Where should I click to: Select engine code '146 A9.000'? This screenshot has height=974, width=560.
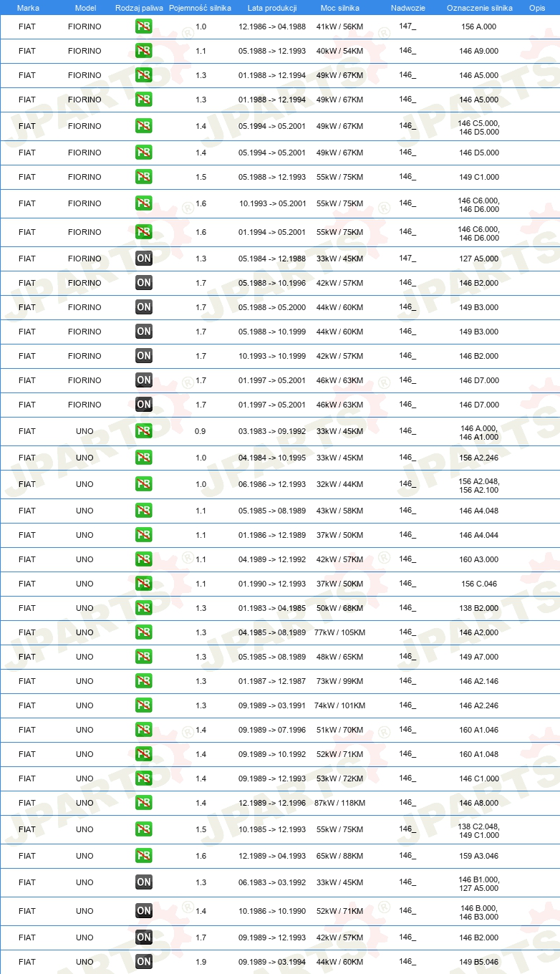(479, 51)
